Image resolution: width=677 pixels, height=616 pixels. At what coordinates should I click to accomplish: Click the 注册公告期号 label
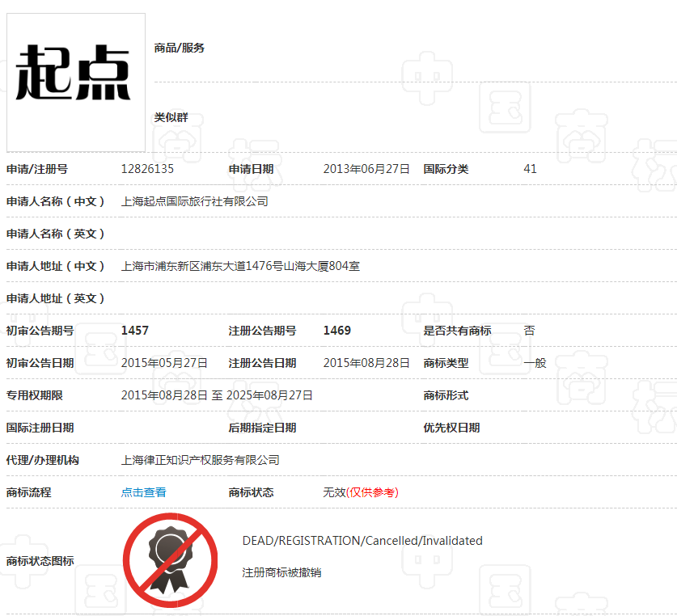(x=262, y=331)
